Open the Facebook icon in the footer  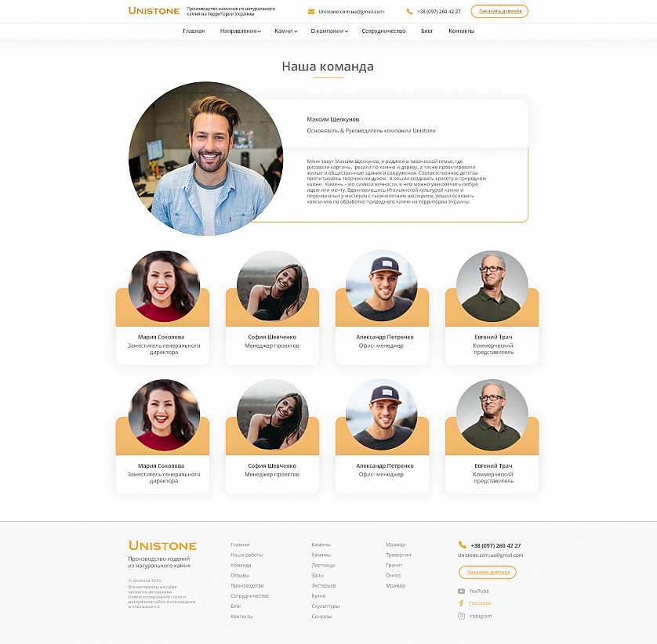461,603
